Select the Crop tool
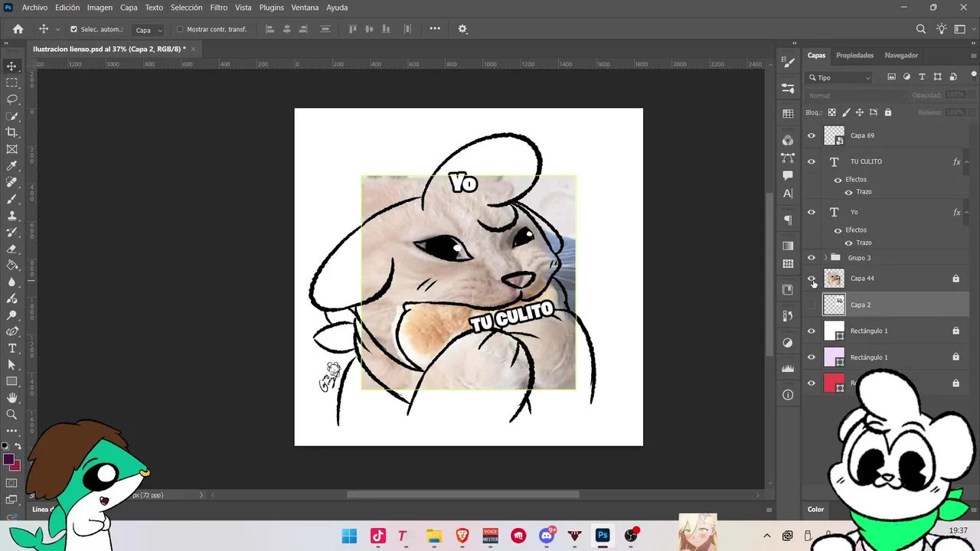The image size is (980, 551). click(x=11, y=132)
